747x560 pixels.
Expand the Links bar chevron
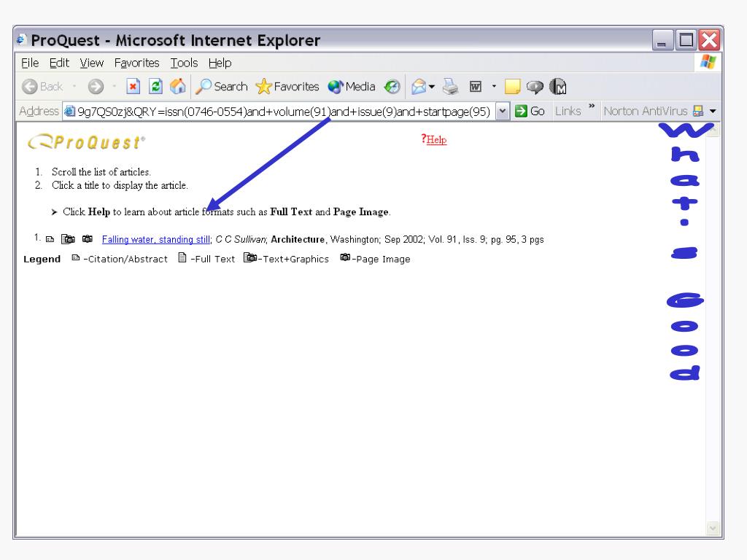pyautogui.click(x=592, y=106)
